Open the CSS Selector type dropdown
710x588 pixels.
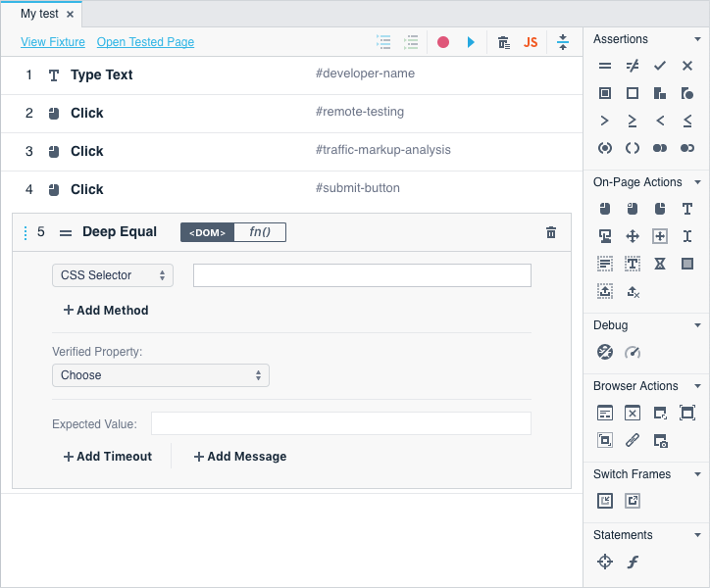click(x=113, y=275)
